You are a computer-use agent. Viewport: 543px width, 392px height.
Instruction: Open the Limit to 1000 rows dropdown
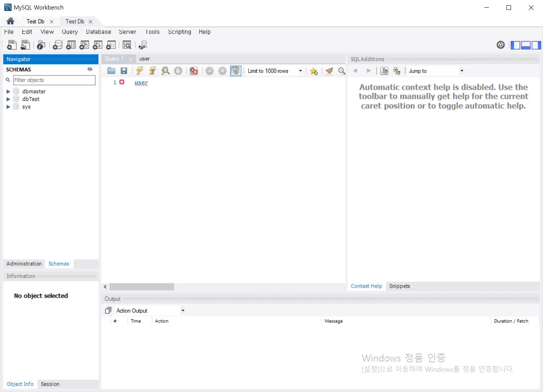(x=300, y=71)
